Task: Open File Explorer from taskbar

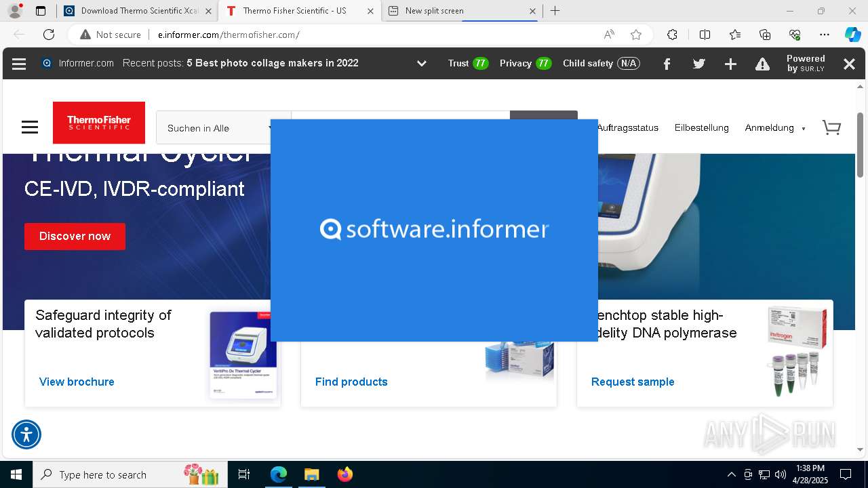Action: [311, 474]
